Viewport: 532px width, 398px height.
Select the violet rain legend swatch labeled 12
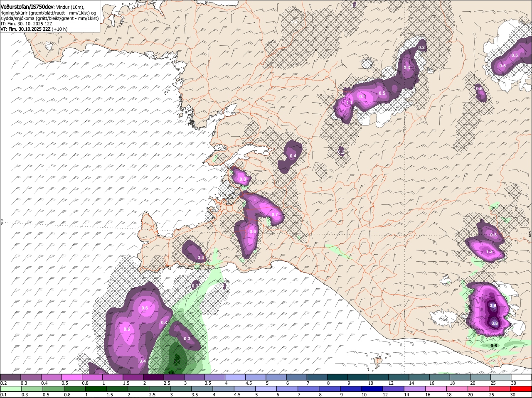click(x=394, y=389)
